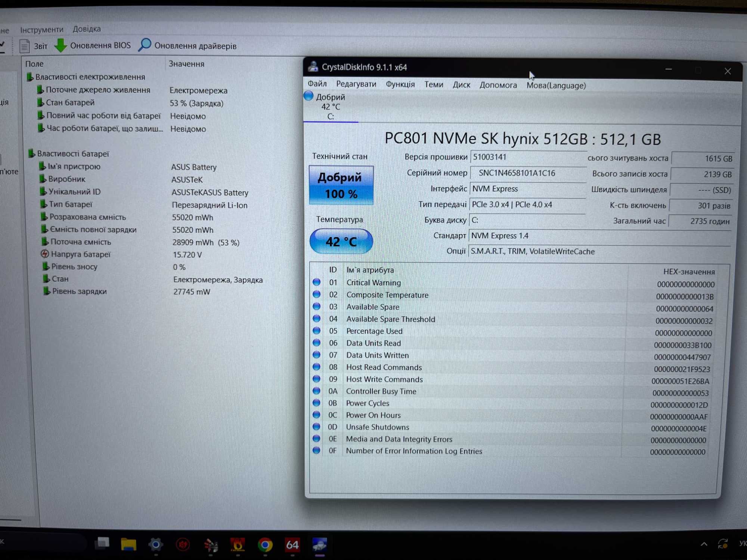Click the Інтерфейс field NVM Express

coord(528,189)
